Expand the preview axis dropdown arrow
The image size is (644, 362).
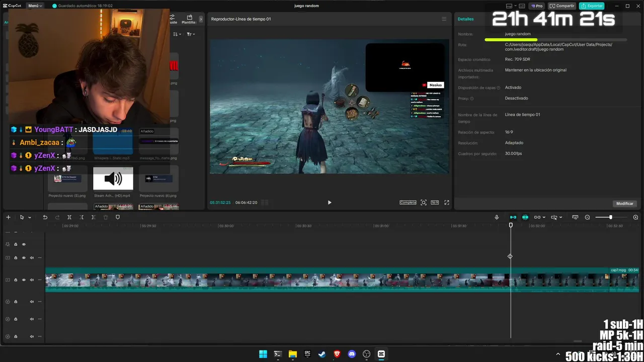(x=560, y=217)
